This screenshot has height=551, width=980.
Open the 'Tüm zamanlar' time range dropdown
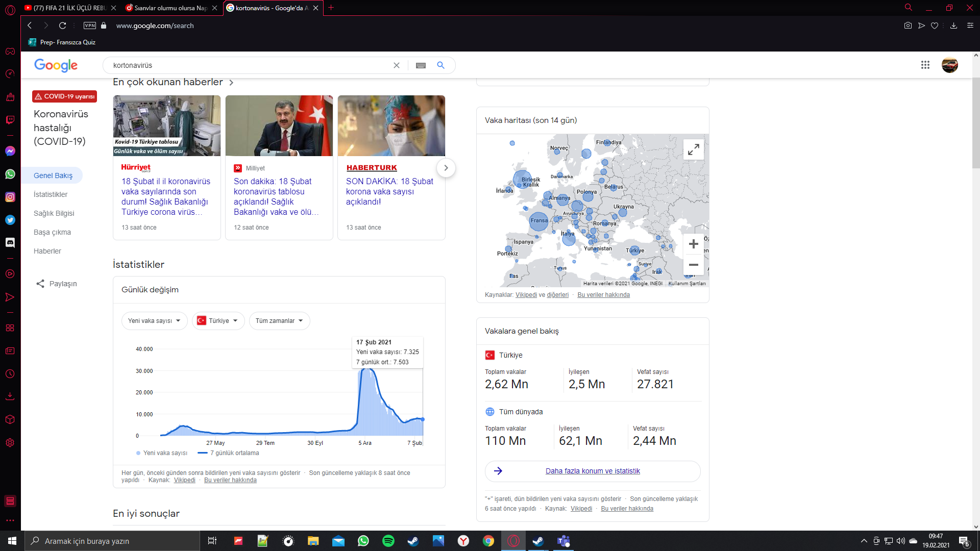pyautogui.click(x=280, y=321)
